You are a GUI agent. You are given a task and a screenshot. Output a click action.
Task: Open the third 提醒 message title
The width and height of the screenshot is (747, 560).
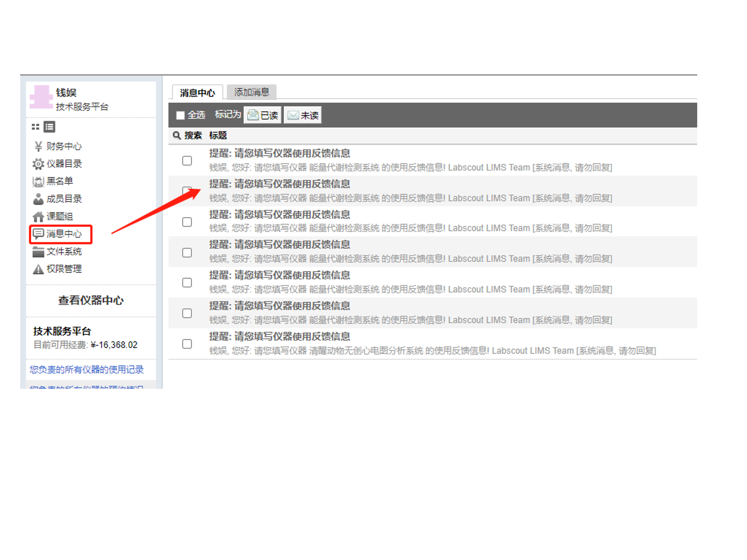point(280,214)
